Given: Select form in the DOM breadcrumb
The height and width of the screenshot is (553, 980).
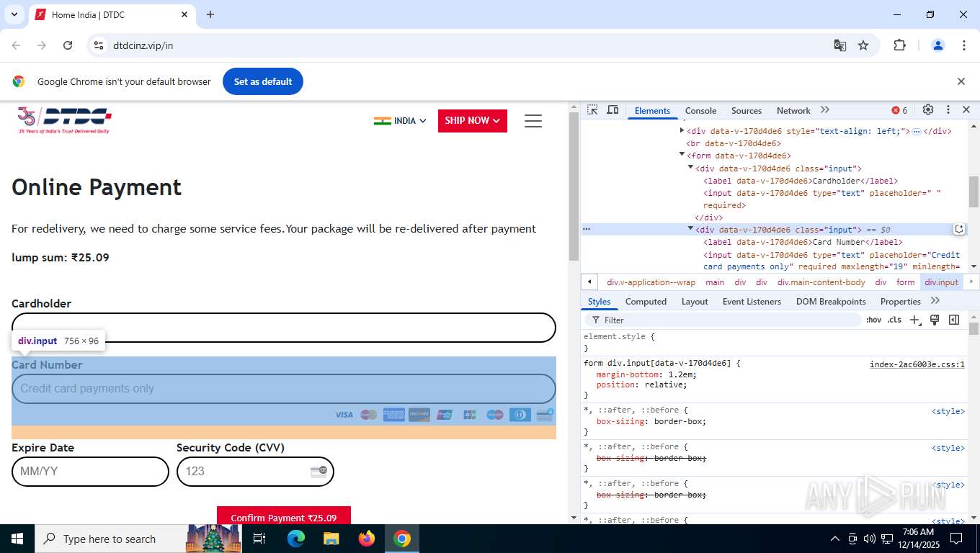Looking at the screenshot, I should (x=905, y=282).
